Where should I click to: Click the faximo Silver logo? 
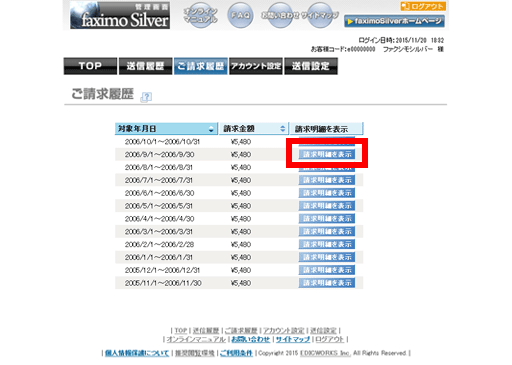[120, 15]
